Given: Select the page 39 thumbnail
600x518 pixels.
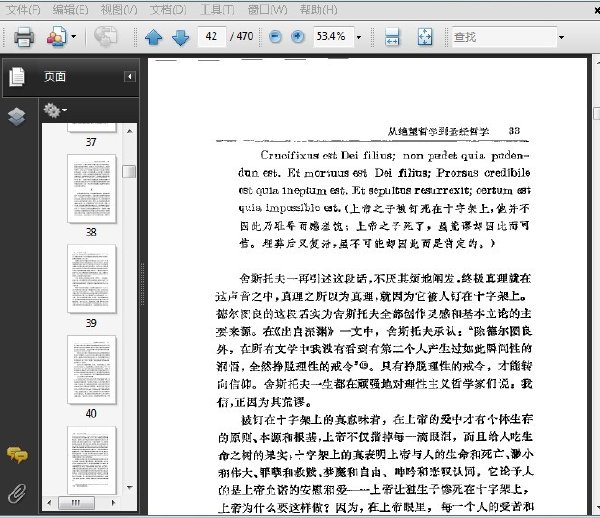Looking at the screenshot, I should [91, 279].
